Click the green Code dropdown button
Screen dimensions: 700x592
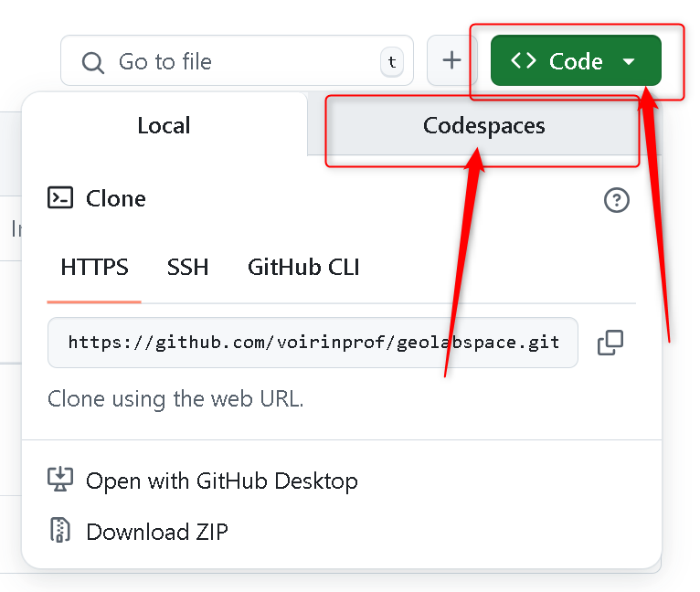(x=576, y=60)
